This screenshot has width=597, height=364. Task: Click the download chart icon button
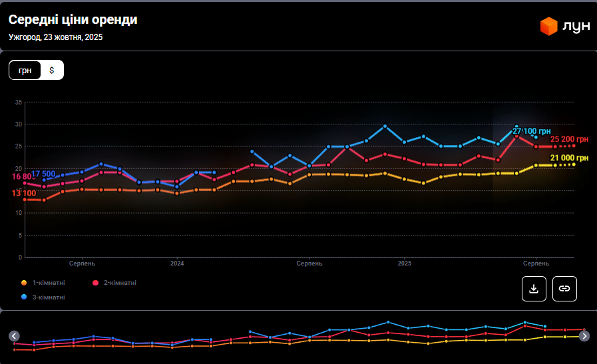tap(534, 288)
